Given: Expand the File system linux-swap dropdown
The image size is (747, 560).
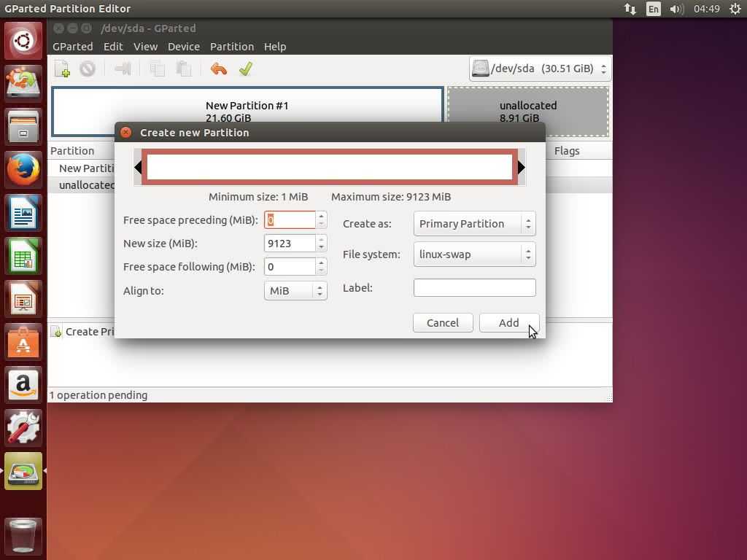Looking at the screenshot, I should pos(474,254).
